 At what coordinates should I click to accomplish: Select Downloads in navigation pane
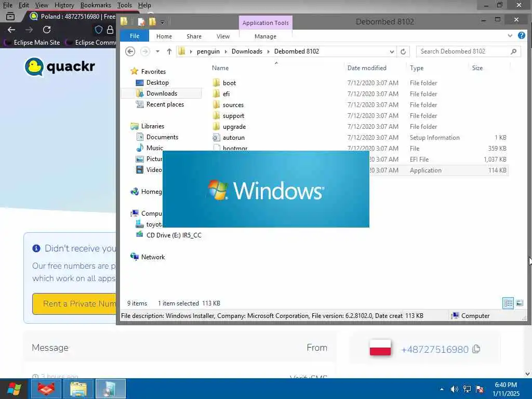pos(162,94)
